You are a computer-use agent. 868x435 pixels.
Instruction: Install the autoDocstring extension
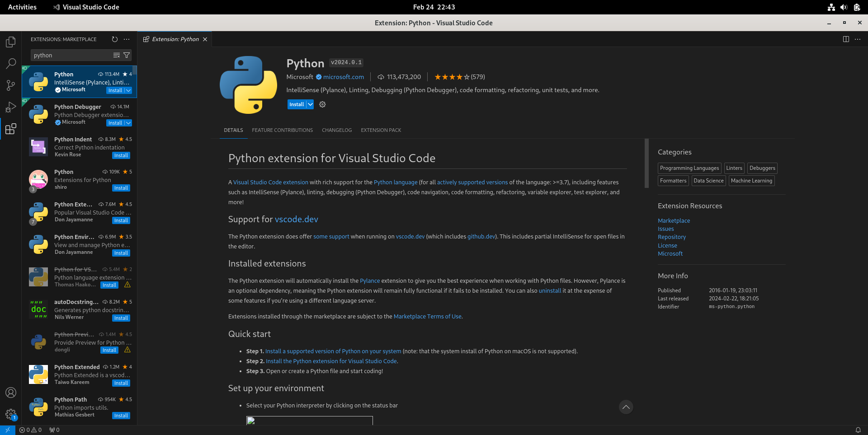coord(121,318)
